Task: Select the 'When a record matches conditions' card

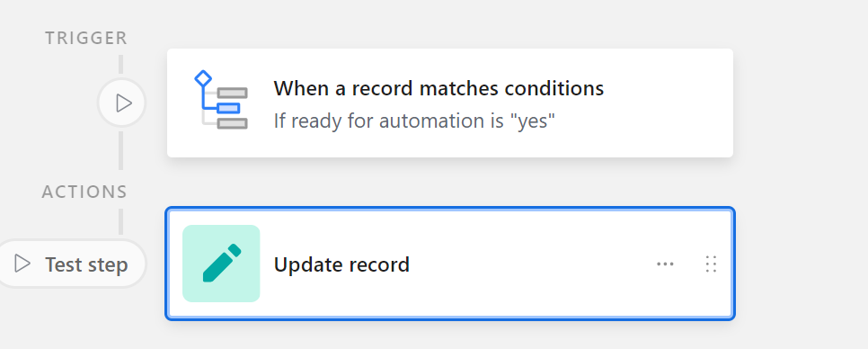Action: coord(450,103)
